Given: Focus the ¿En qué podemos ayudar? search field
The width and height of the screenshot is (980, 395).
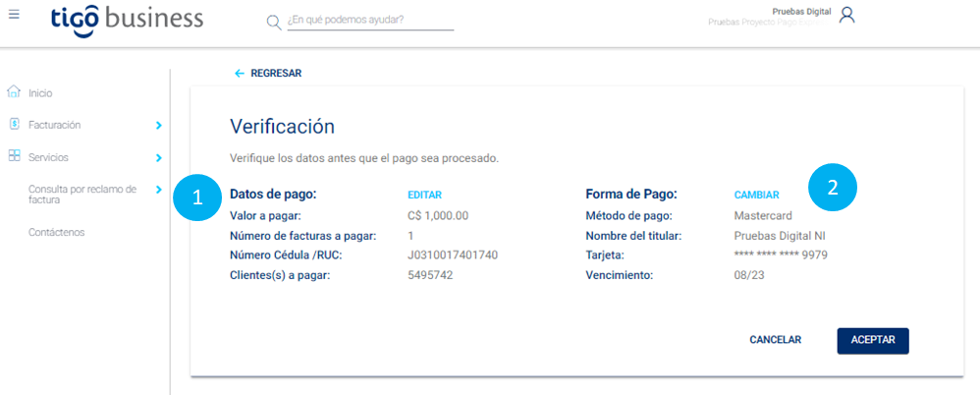Looking at the screenshot, I should coord(370,20).
